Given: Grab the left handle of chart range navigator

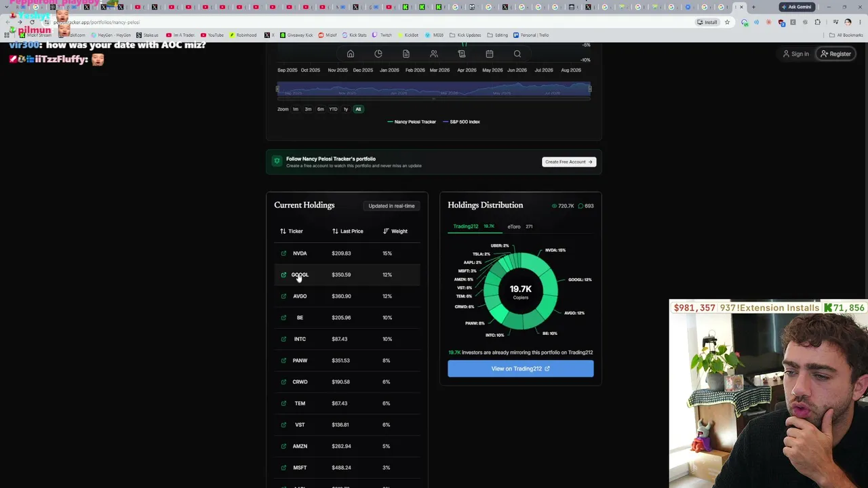Looking at the screenshot, I should pos(277,89).
